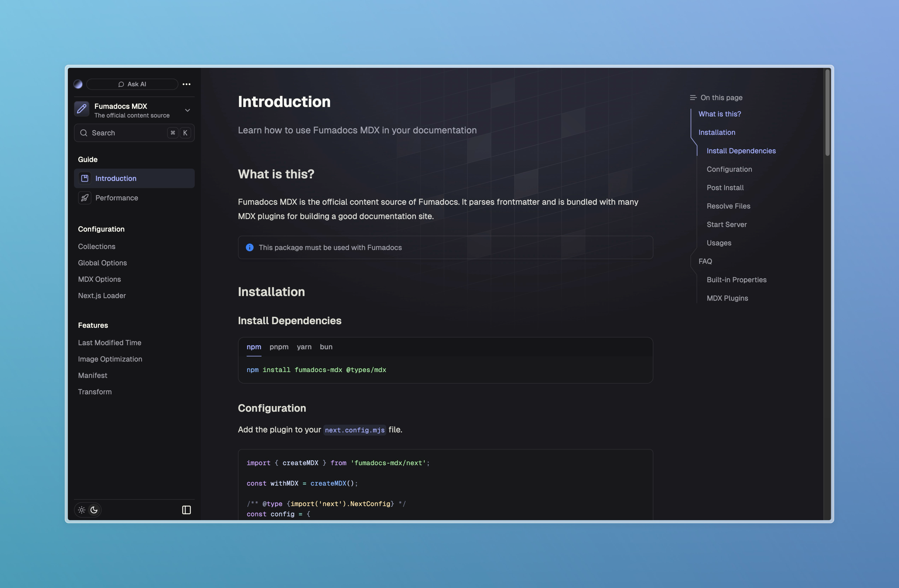Viewport: 899px width, 588px height.
Task: Click the npm install command line
Action: tap(316, 370)
